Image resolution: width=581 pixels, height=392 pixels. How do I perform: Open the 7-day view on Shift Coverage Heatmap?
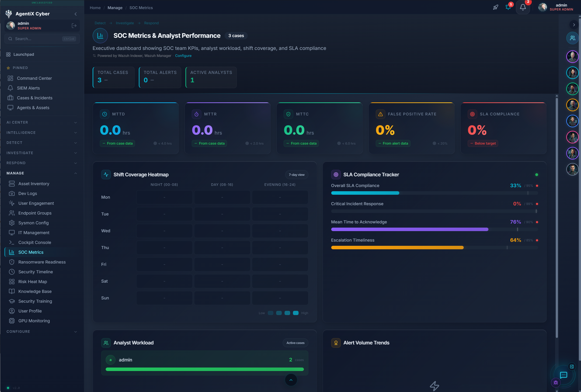[296, 174]
